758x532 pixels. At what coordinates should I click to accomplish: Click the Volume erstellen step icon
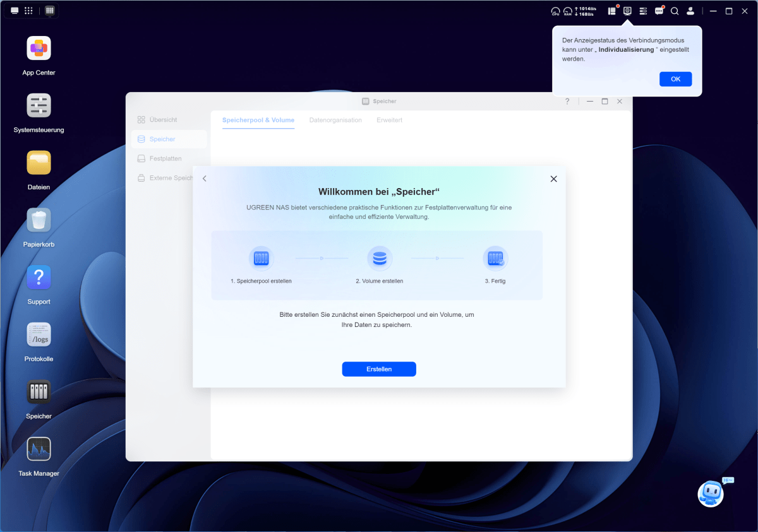coord(380,258)
